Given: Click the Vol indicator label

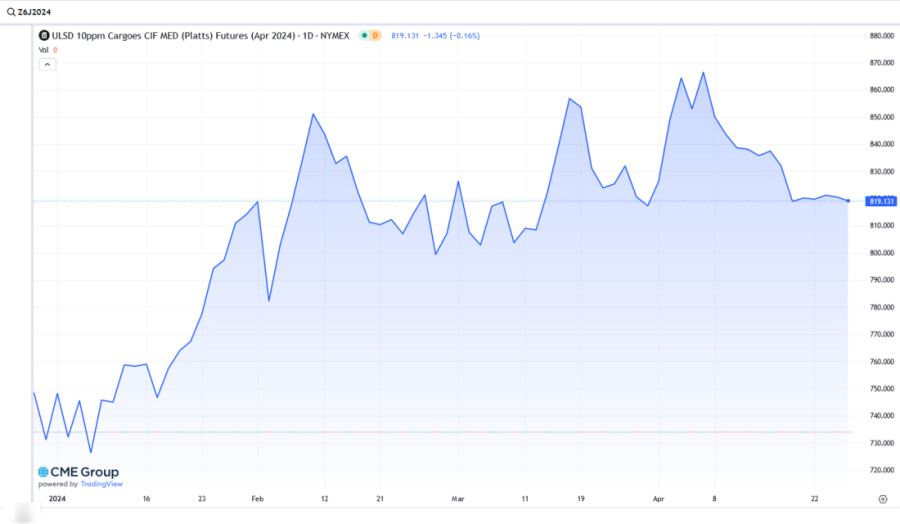Looking at the screenshot, I should (x=43, y=49).
